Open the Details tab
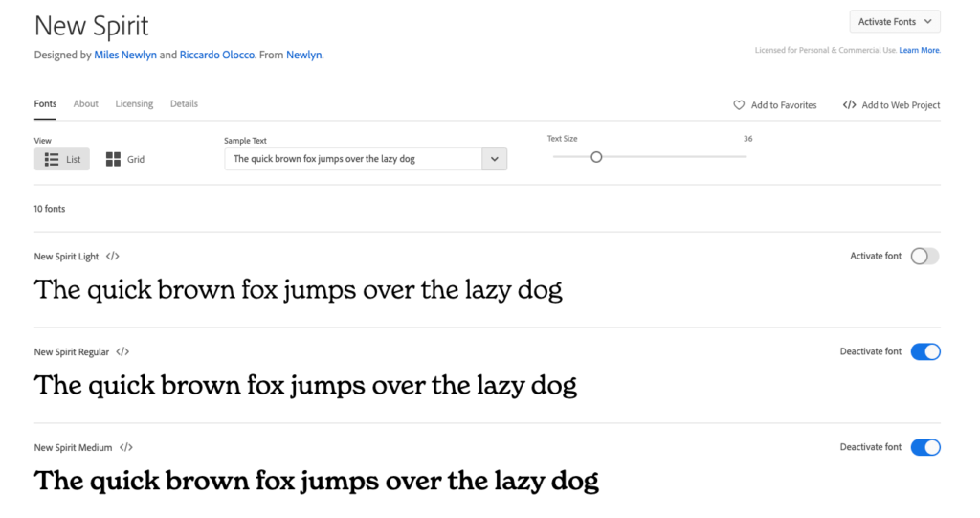 tap(184, 103)
